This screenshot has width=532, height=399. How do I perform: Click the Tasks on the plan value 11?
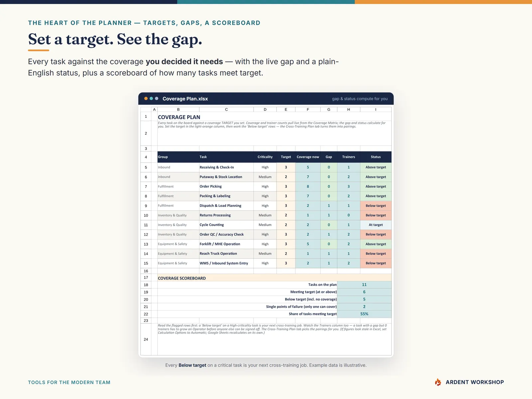pos(364,285)
